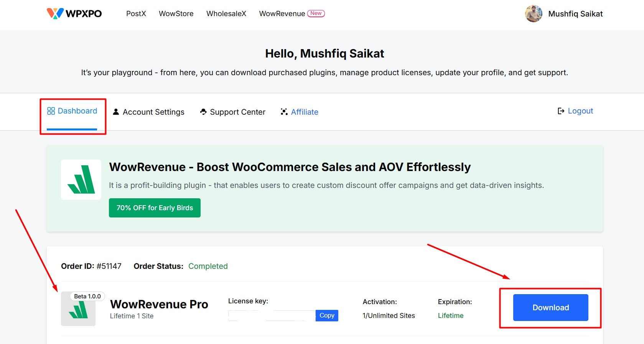Click the Order ID #51147 text
The width and height of the screenshot is (644, 344).
[91, 266]
